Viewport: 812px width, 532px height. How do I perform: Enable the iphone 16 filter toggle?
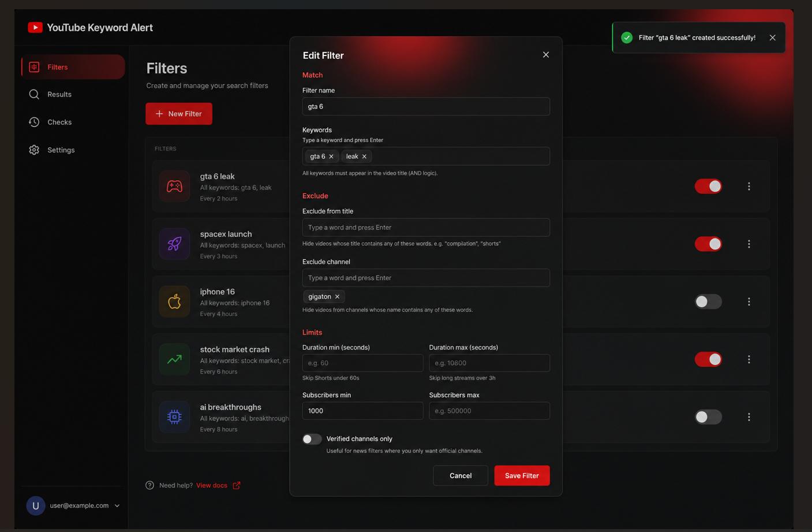click(708, 302)
